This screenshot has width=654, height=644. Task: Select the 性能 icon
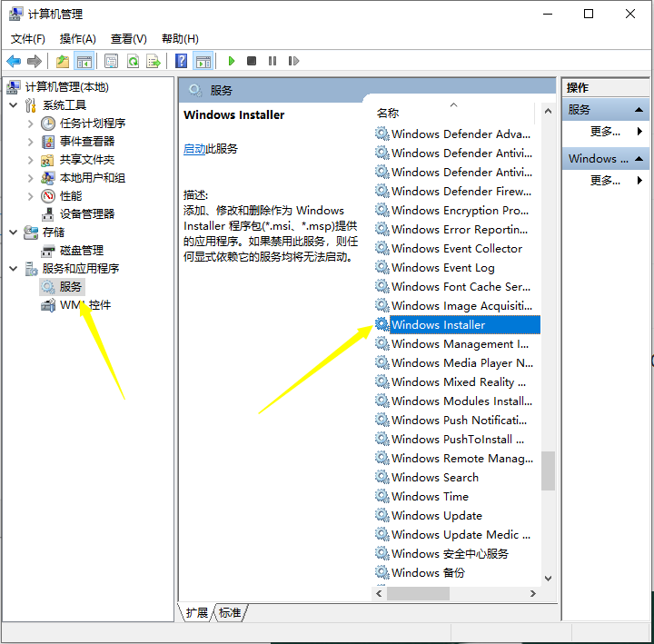48,196
